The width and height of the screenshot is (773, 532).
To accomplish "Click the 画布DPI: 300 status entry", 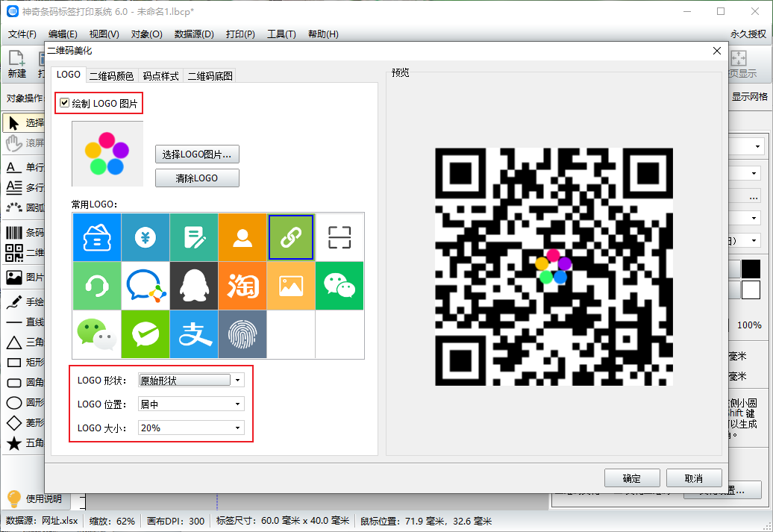I will (175, 521).
